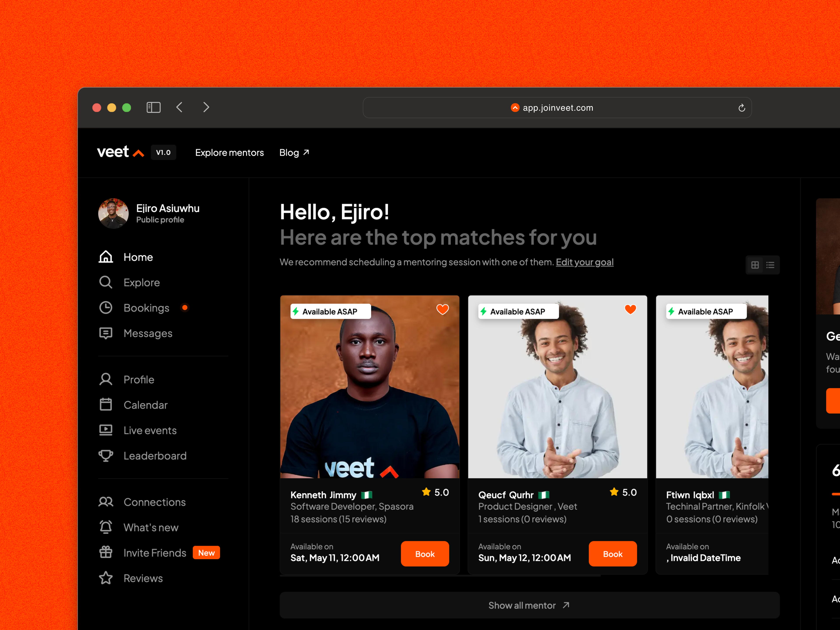The image size is (840, 630).
Task: Open the Public profile link
Action: [160, 220]
